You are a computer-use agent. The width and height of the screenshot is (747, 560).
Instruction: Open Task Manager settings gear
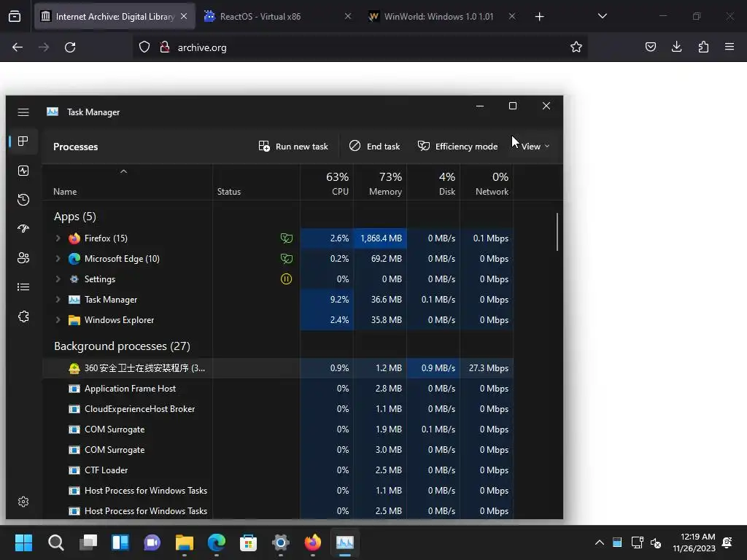pos(23,502)
